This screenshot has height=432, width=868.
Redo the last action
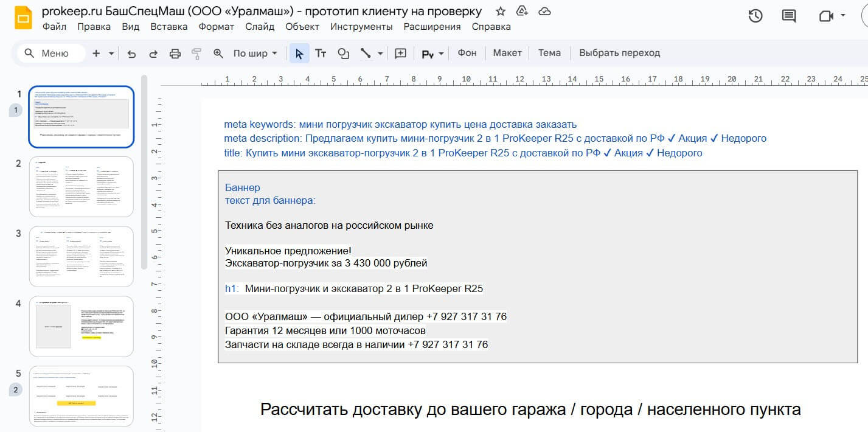point(153,54)
